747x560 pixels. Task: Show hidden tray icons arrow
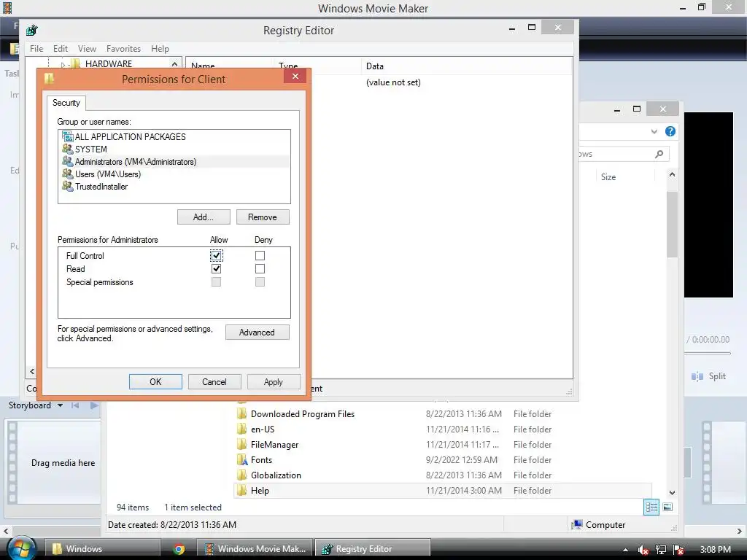click(x=625, y=550)
